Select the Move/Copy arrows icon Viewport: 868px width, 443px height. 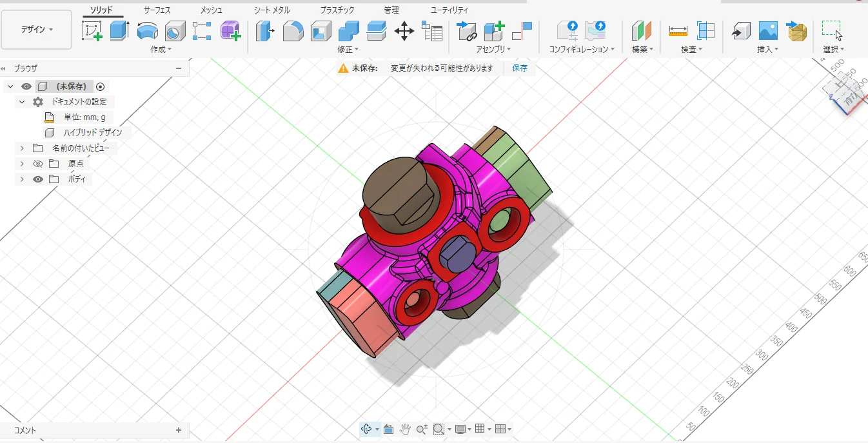(404, 30)
